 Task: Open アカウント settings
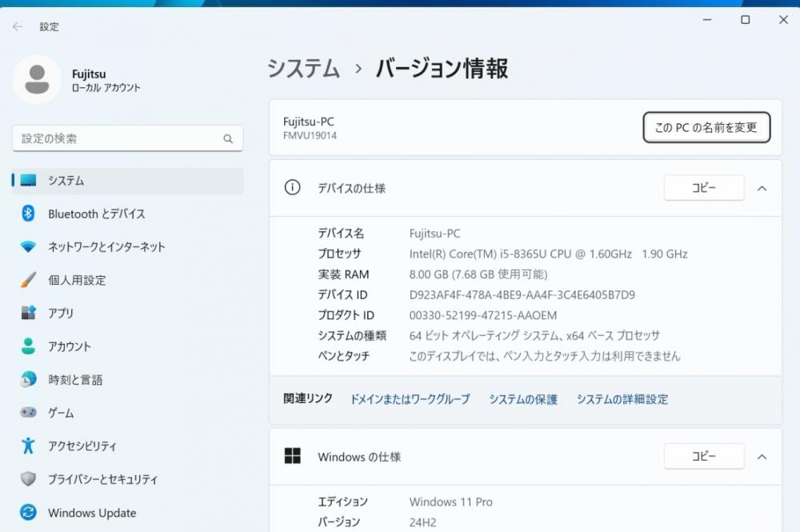click(x=127, y=346)
